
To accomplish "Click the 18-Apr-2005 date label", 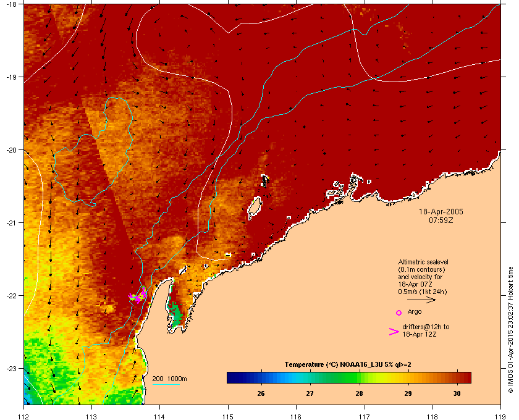I will click(441, 211).
